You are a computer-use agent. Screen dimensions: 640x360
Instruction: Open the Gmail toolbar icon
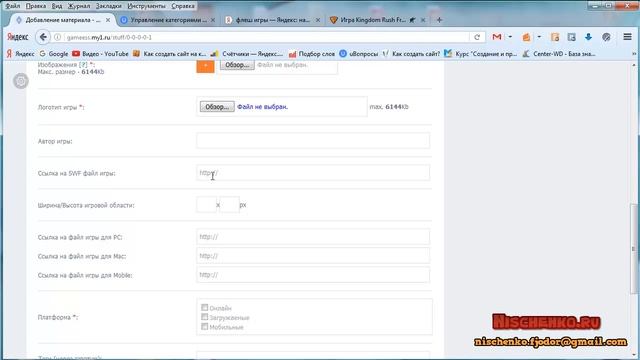(497, 37)
